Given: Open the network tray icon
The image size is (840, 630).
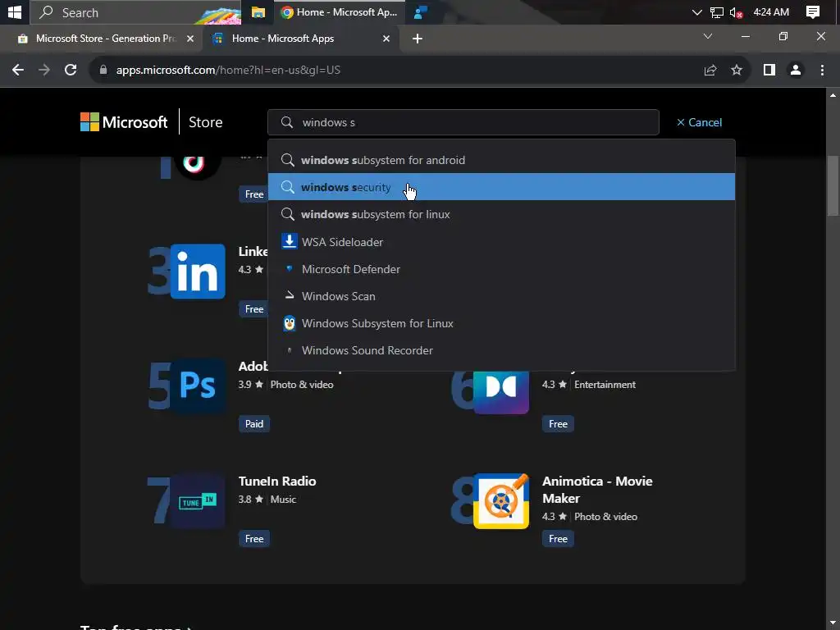Looking at the screenshot, I should [716, 12].
